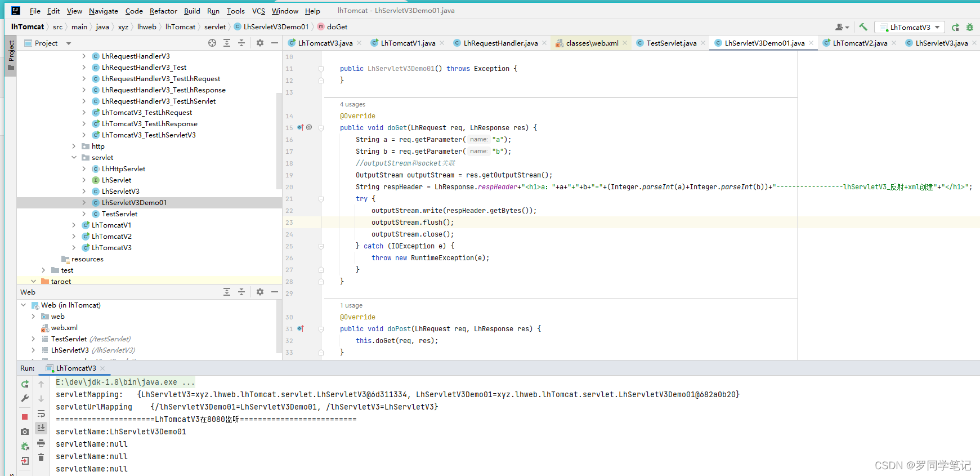Rerun LhTomcatV3 in Run panel
This screenshot has height=476, width=980.
click(x=25, y=384)
